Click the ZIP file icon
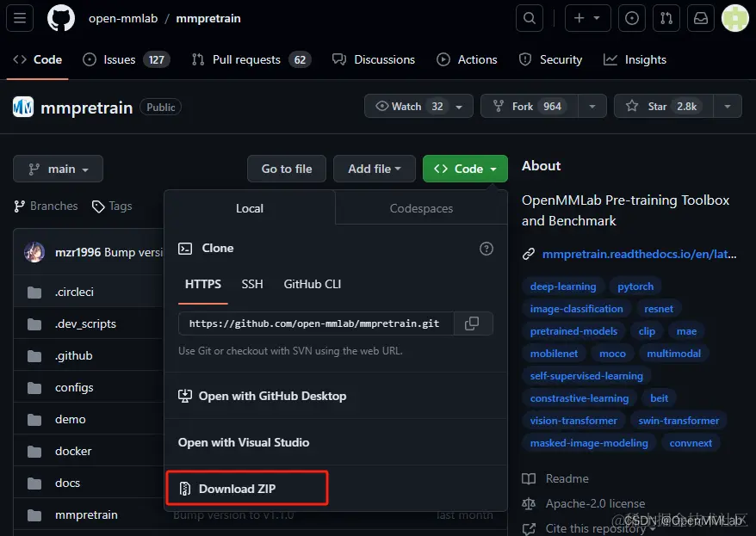The height and width of the screenshot is (536, 756). pyautogui.click(x=184, y=489)
